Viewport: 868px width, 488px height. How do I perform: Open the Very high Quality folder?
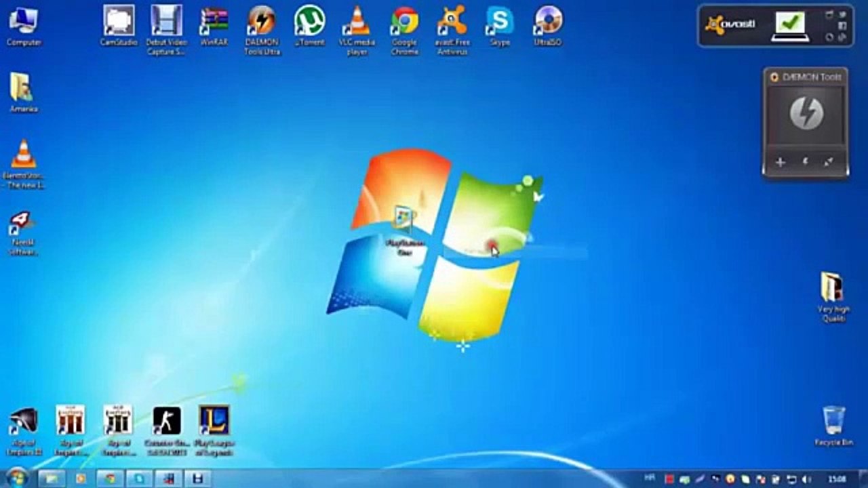832,297
